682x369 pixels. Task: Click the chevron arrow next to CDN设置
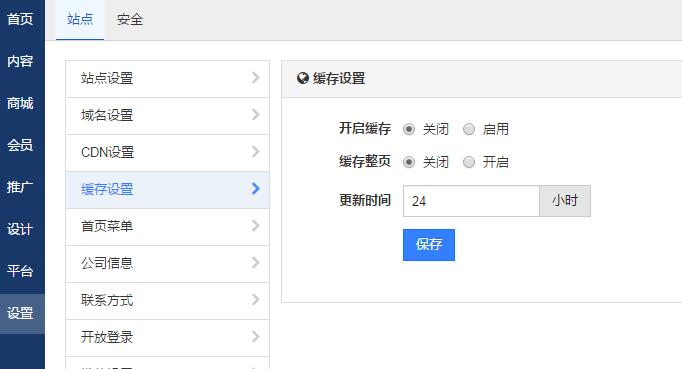pyautogui.click(x=256, y=152)
